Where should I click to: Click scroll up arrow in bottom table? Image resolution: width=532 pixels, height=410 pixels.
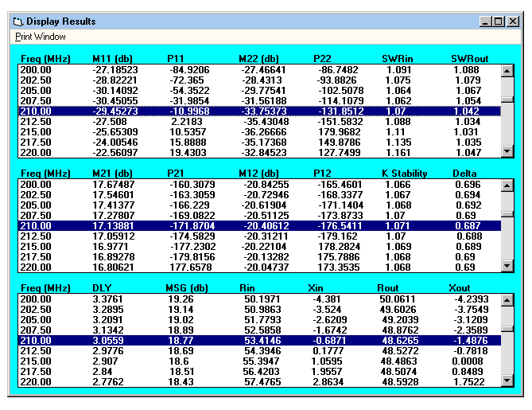[507, 299]
